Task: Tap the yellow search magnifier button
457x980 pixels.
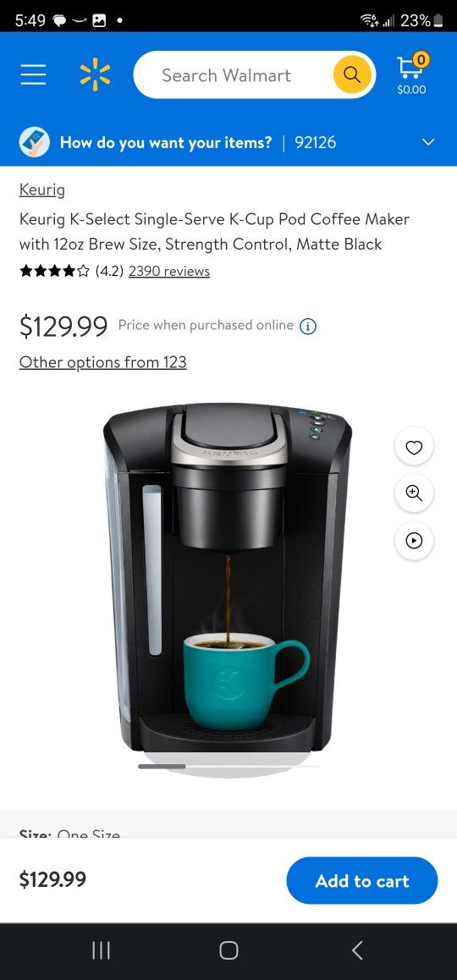Action: pos(353,75)
